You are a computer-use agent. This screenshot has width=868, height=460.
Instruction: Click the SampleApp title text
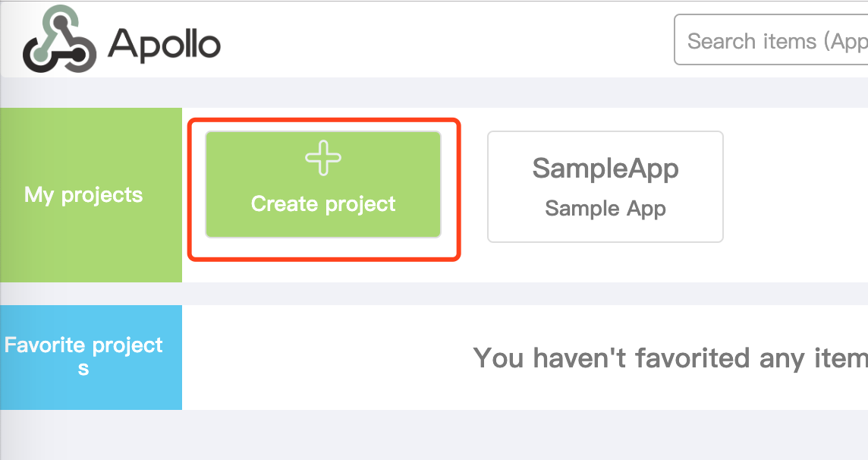(x=605, y=169)
